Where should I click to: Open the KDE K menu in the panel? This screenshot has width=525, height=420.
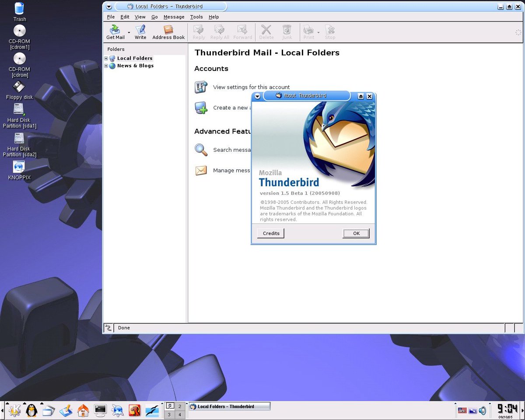point(14,410)
